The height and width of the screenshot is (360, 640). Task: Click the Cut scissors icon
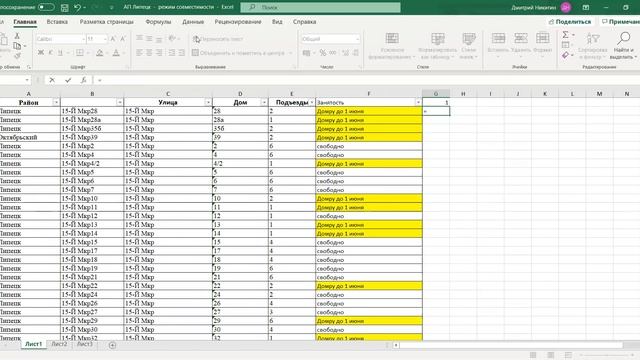click(x=17, y=36)
